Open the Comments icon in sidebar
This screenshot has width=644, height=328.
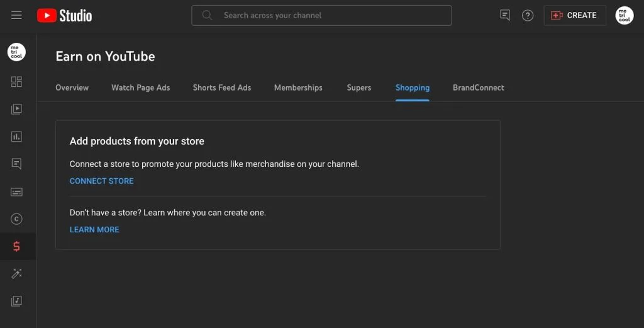click(x=16, y=164)
